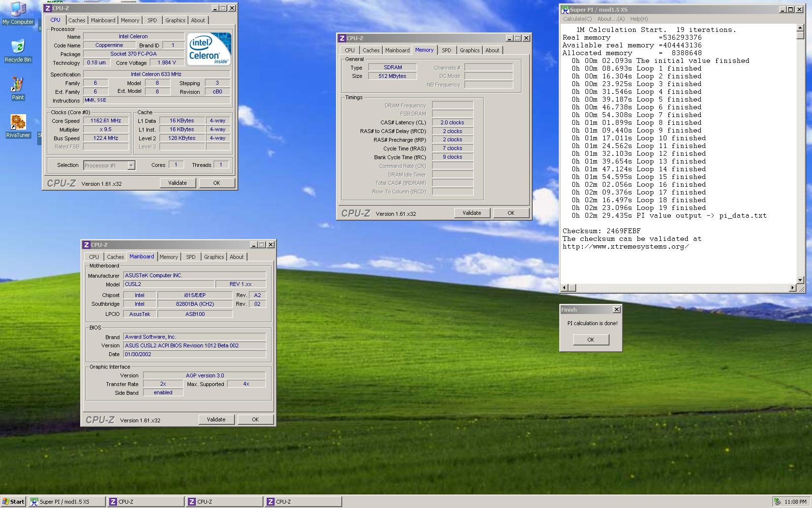The height and width of the screenshot is (508, 812).
Task: Click the Core Speed value 1162.61 MHz
Action: click(x=106, y=121)
